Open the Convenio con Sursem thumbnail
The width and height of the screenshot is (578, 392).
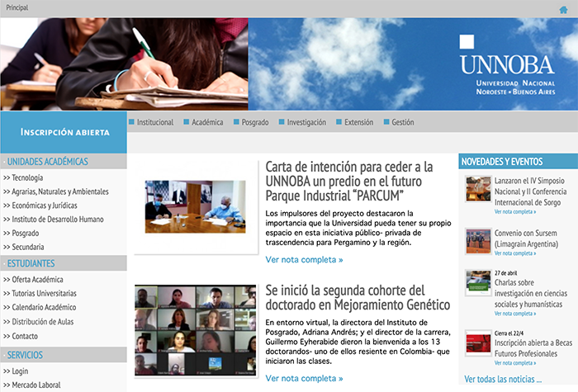(478, 241)
